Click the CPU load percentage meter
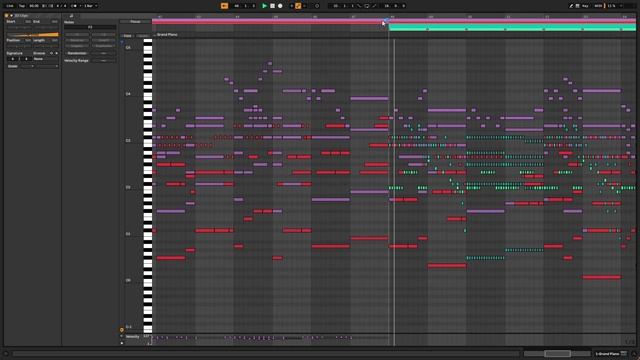This screenshot has width=640, height=360. pos(611,6)
